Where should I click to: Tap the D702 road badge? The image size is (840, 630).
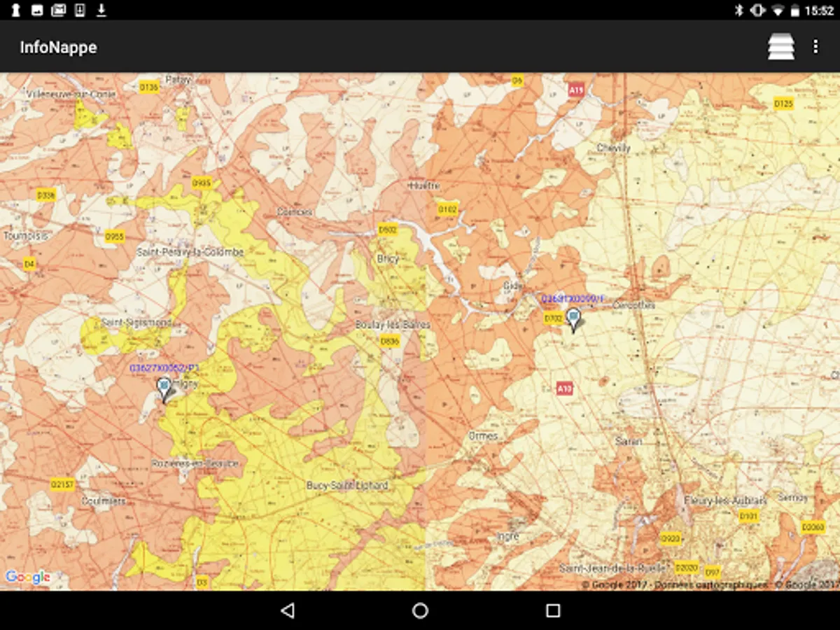pos(554,318)
